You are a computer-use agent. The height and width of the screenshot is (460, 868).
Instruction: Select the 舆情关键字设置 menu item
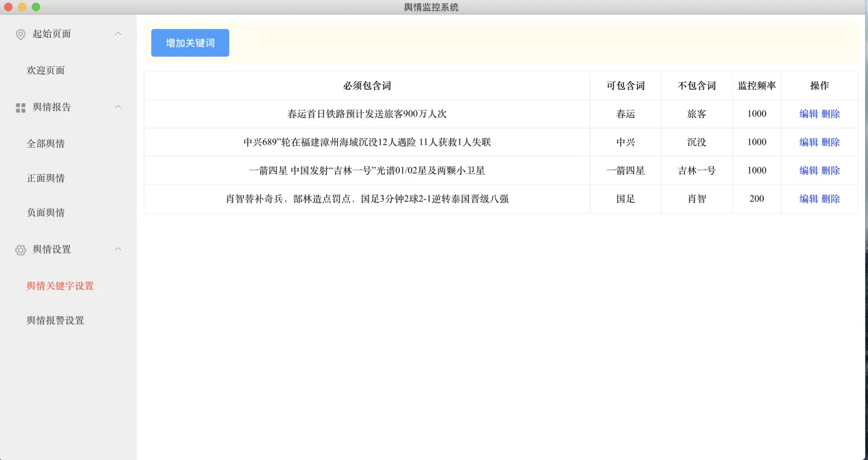pos(60,286)
